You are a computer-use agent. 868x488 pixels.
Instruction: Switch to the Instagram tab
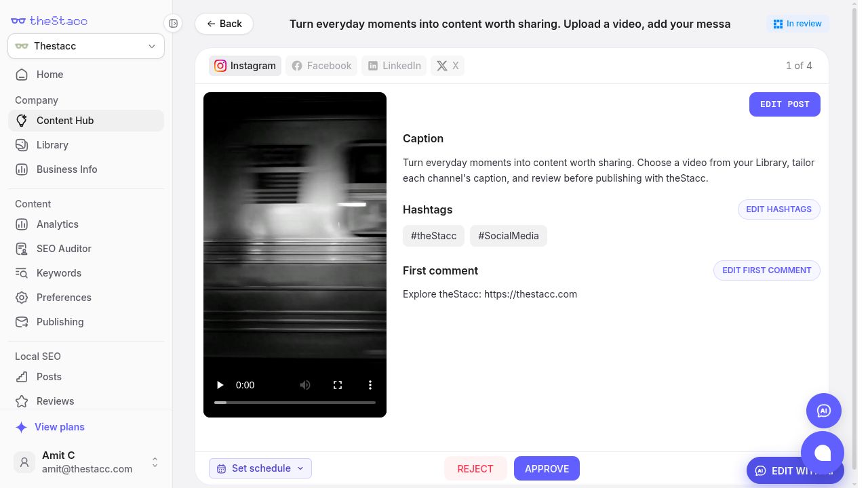245,66
